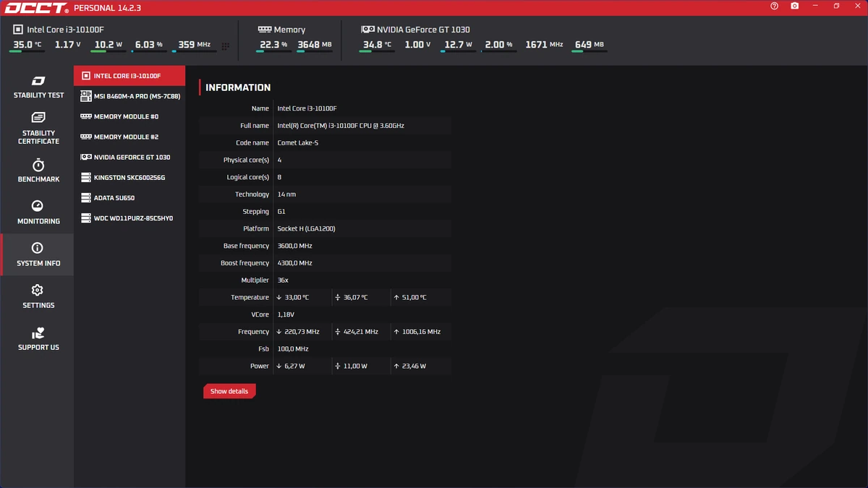
Task: Click the CPU power 10.2 W reading
Action: [x=109, y=45]
